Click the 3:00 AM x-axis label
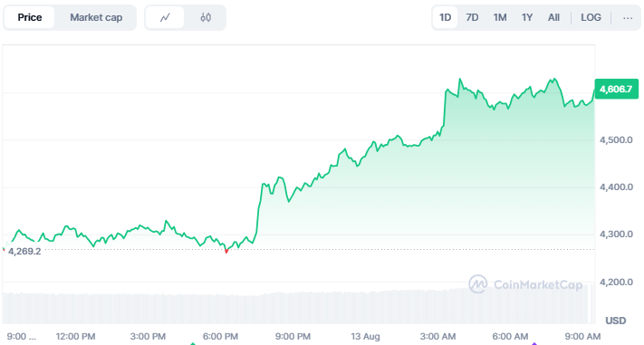 (x=437, y=337)
